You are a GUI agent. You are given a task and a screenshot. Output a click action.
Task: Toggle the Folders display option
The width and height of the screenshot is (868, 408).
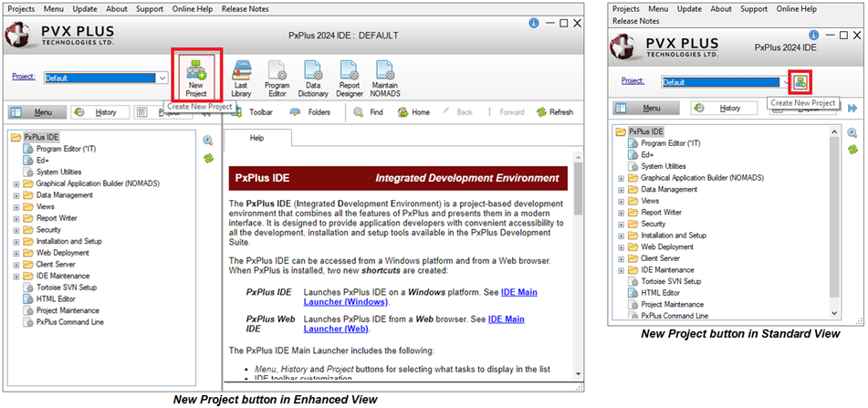point(310,112)
